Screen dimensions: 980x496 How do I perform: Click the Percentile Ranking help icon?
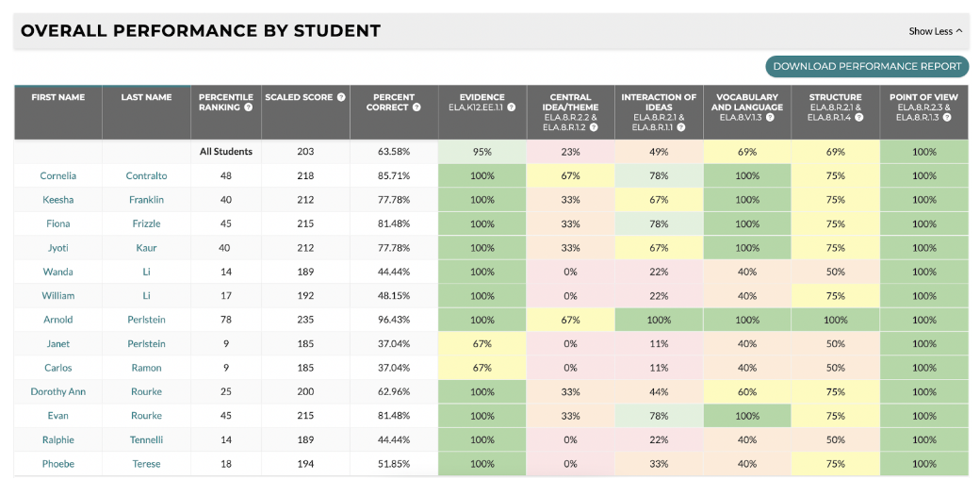[248, 107]
